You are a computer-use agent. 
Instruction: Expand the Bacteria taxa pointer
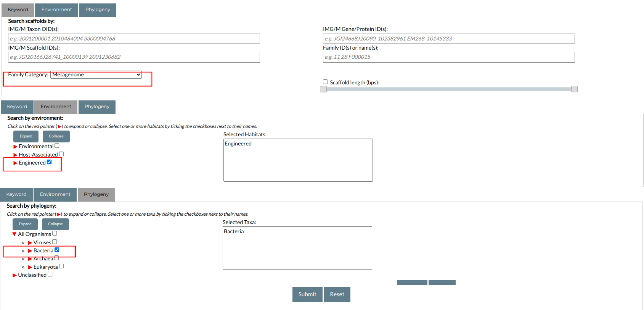[x=30, y=251]
